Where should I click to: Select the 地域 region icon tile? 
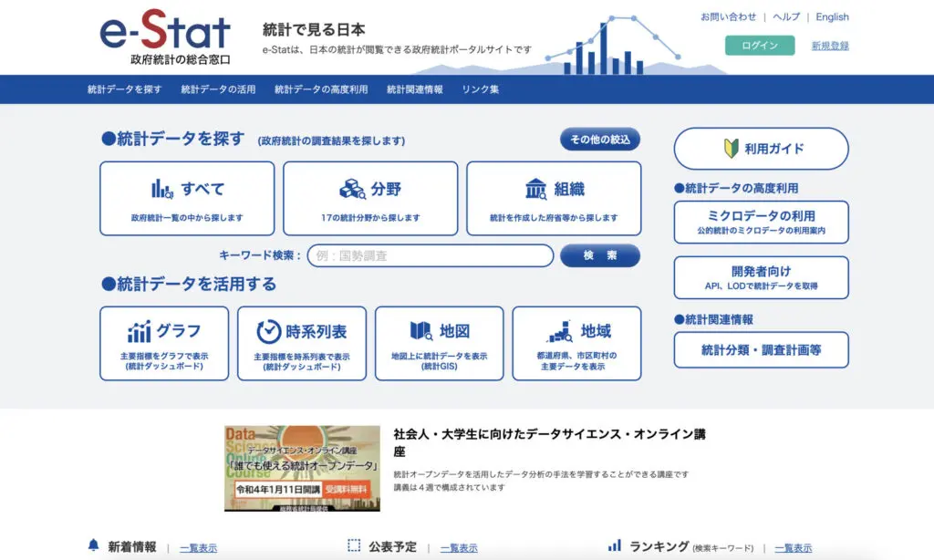pyautogui.click(x=576, y=342)
